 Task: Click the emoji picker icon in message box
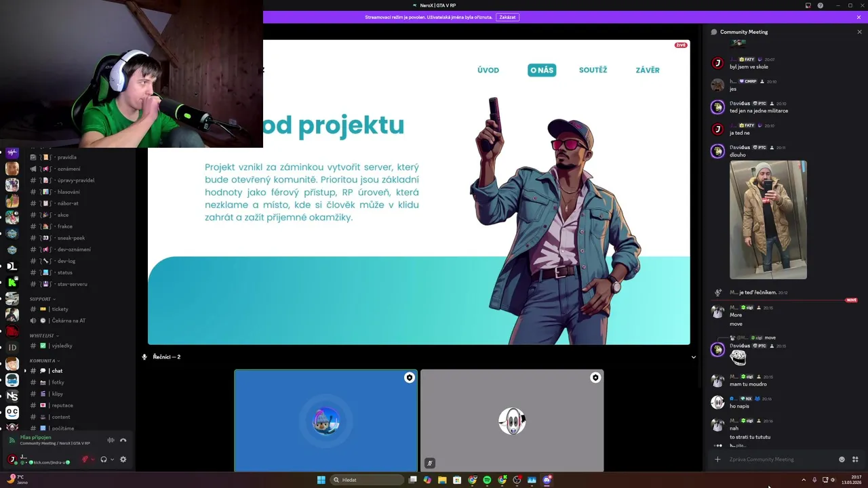click(842, 460)
